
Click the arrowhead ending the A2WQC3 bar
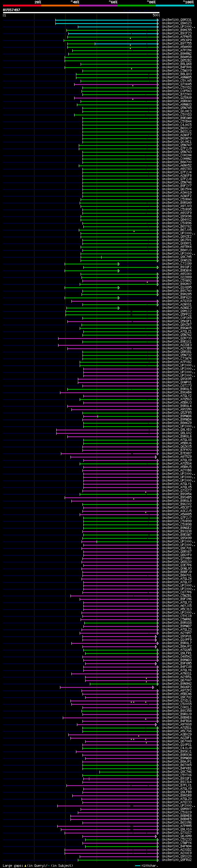click(x=119, y=308)
